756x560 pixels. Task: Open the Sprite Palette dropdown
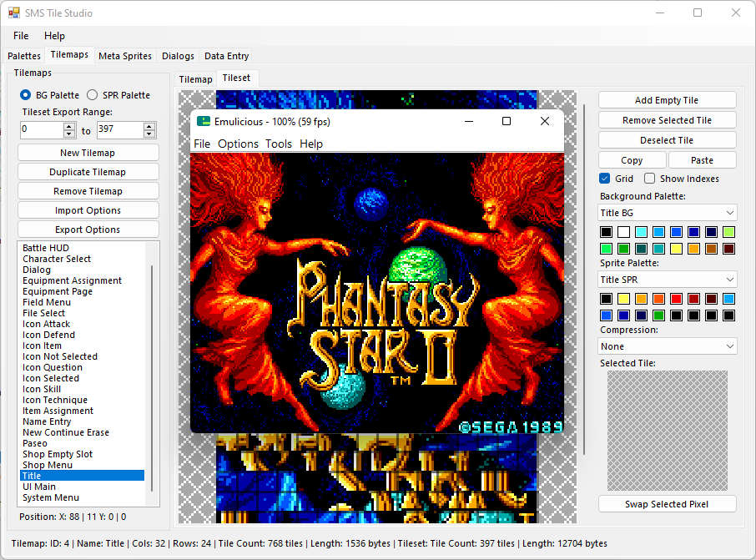[x=668, y=280]
